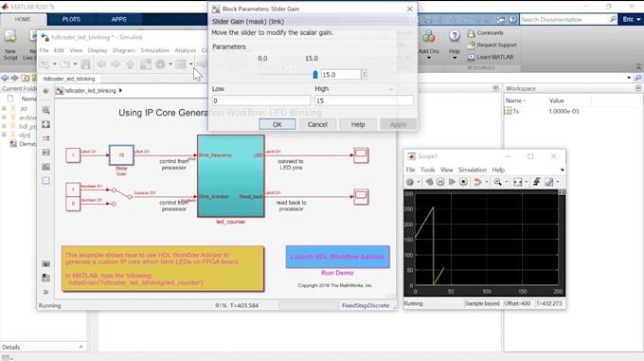Click Cancel in Slider Gain dialog
This screenshot has width=644, height=361.
(x=317, y=124)
